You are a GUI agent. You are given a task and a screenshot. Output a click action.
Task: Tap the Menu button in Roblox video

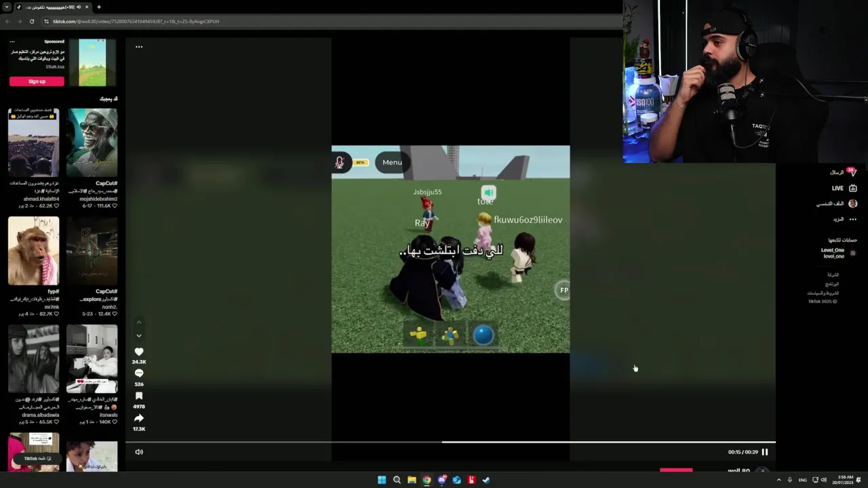(x=392, y=162)
